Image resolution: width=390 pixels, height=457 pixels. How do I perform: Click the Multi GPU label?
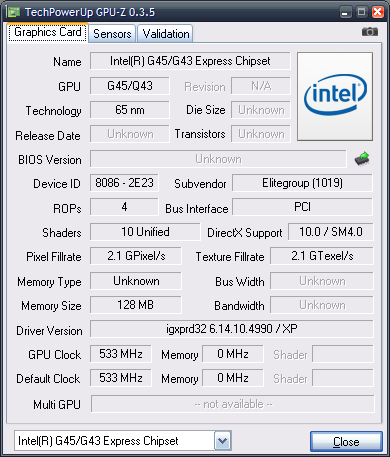(x=57, y=405)
